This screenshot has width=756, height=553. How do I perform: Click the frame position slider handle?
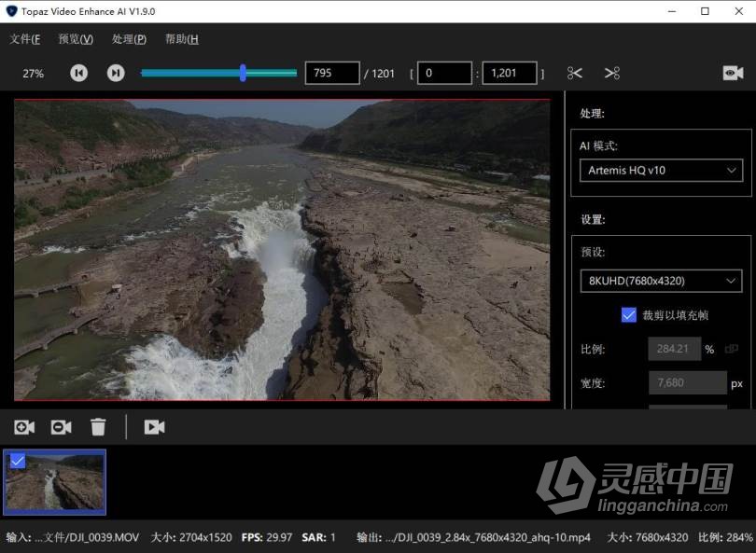pos(243,73)
